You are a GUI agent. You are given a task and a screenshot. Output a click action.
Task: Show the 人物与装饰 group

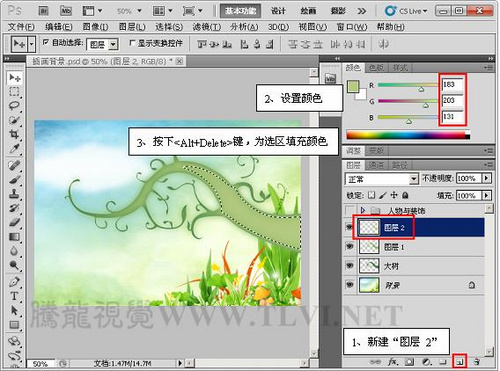(x=349, y=210)
